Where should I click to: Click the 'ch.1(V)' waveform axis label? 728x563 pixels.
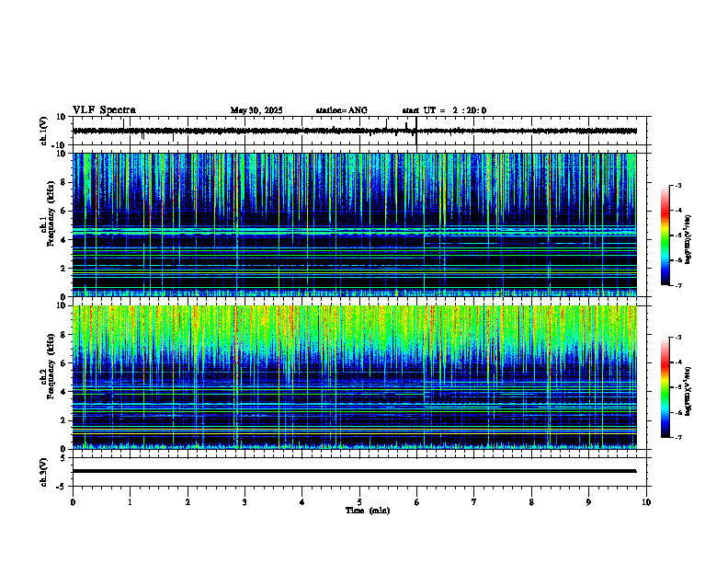pyautogui.click(x=44, y=131)
